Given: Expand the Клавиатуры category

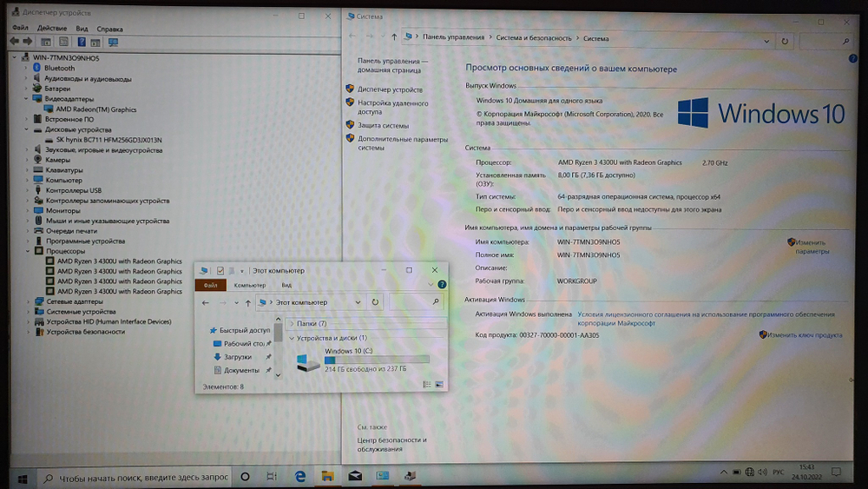Looking at the screenshot, I should tap(27, 170).
